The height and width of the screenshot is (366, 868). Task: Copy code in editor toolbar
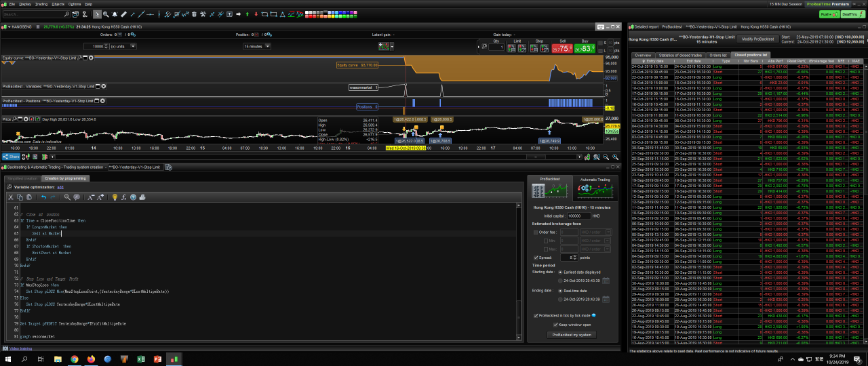pos(20,197)
